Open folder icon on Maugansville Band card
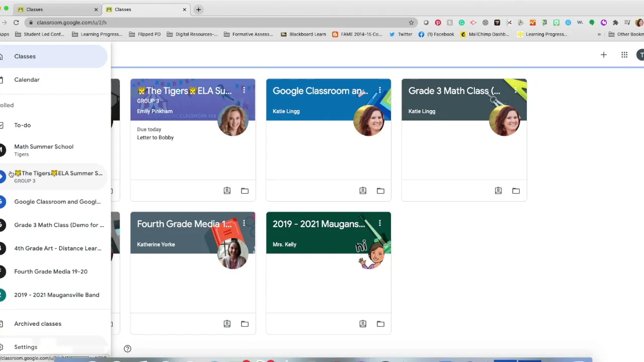Image resolution: width=644 pixels, height=362 pixels. 380,324
